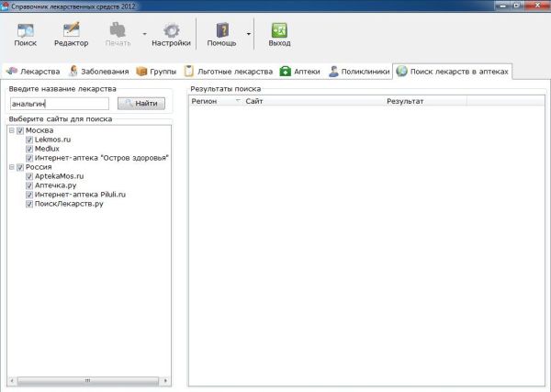Open the Аптеки tab
The image size is (551, 392).
(x=299, y=72)
